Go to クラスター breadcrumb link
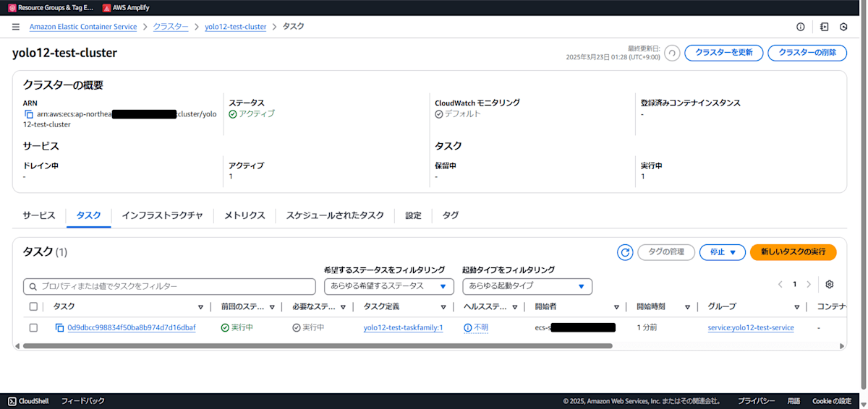 coord(171,27)
